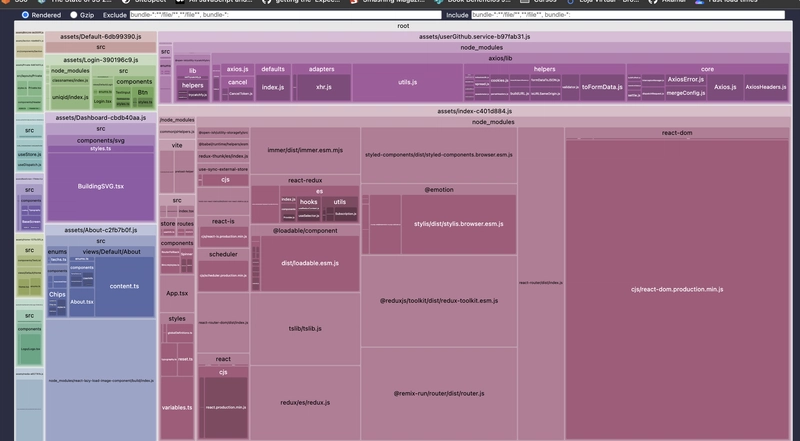Image resolution: width=800 pixels, height=441 pixels.
Task: Select the tslib/tslib.js block
Action: pyautogui.click(x=305, y=326)
